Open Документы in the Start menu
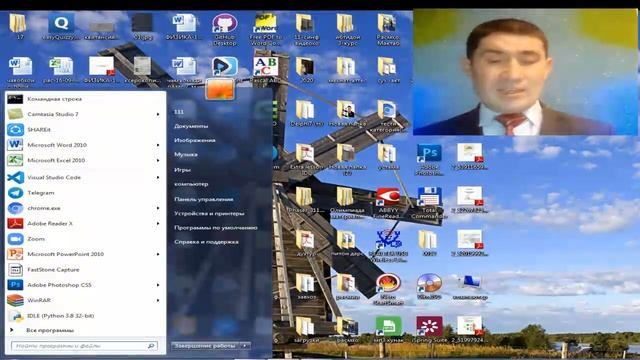This screenshot has height=360, width=640. tap(191, 126)
